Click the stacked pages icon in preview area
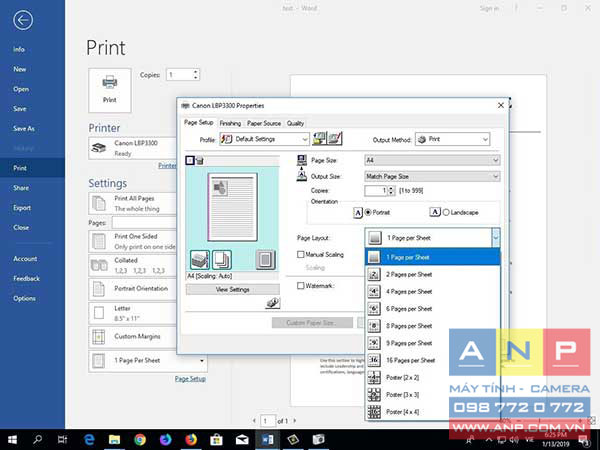The height and width of the screenshot is (450, 600). click(x=222, y=260)
